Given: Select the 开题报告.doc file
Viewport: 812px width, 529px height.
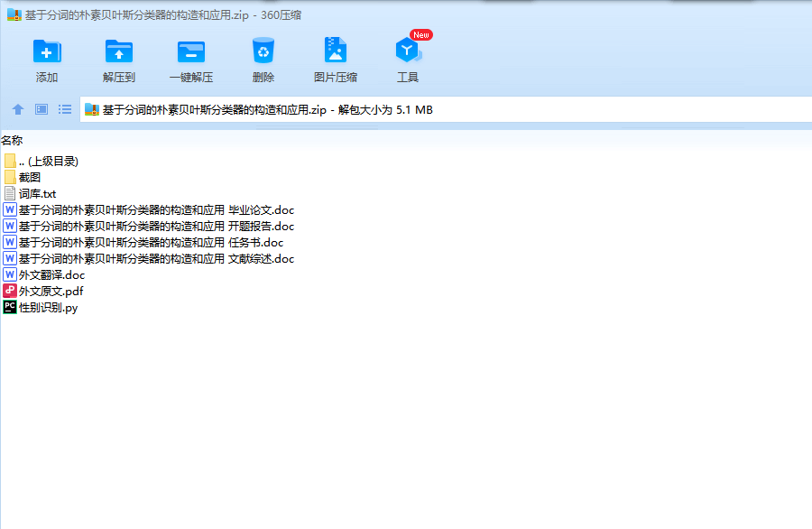Looking at the screenshot, I should tap(149, 226).
